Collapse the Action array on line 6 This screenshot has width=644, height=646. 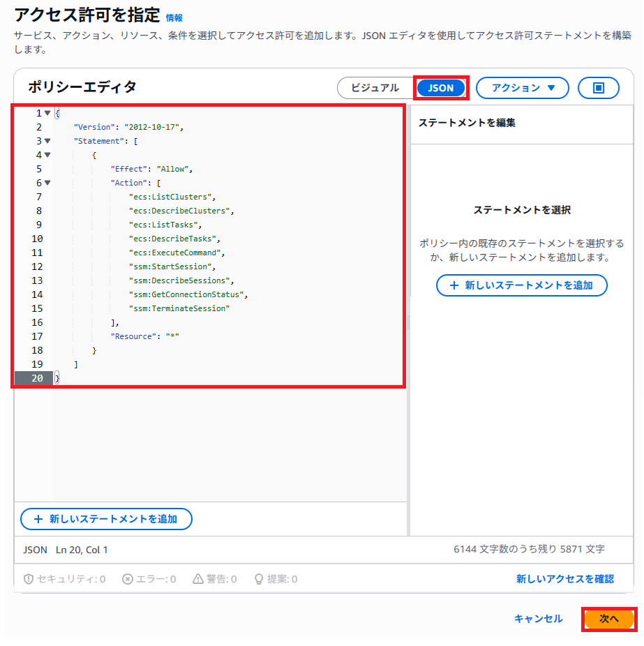[47, 183]
